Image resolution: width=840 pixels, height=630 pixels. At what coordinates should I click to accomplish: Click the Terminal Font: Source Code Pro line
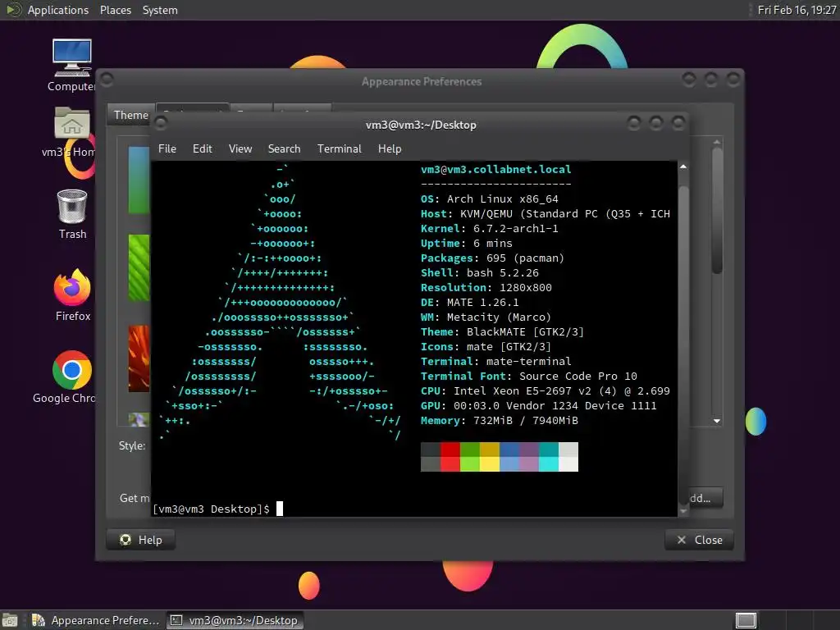tap(529, 376)
